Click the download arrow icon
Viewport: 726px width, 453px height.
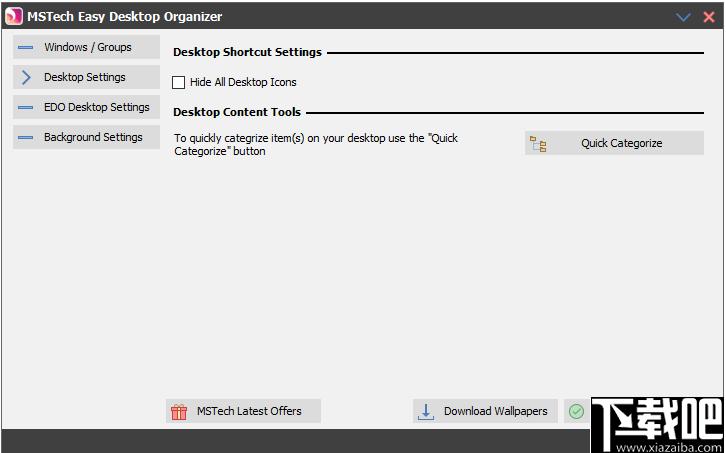pos(426,411)
